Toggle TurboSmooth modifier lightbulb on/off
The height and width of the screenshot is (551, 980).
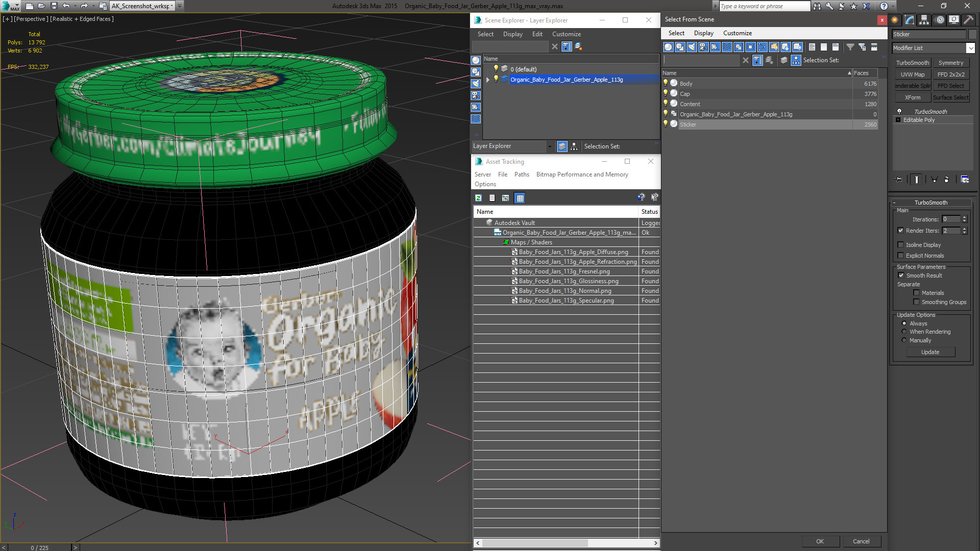(x=899, y=111)
